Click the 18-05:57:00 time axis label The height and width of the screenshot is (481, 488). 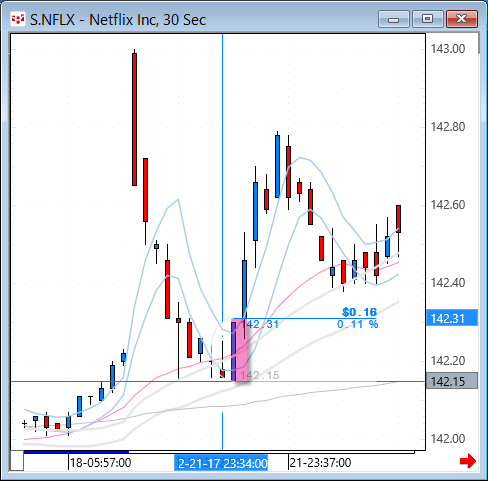coord(100,463)
